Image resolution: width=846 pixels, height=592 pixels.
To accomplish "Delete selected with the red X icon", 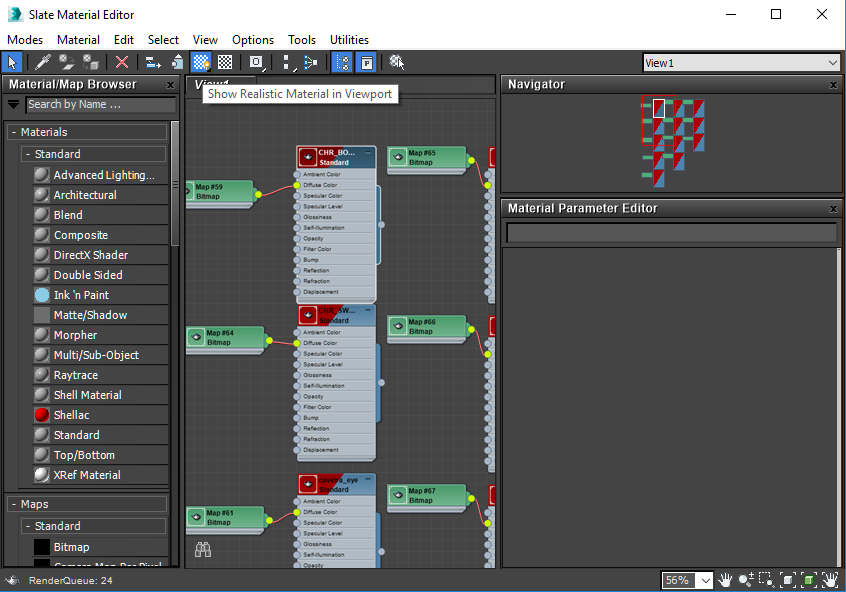I will (x=122, y=62).
